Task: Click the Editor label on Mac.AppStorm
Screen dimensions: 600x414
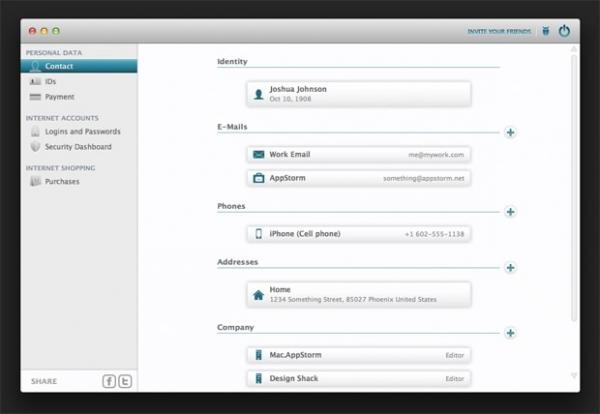Action: pyautogui.click(x=455, y=355)
